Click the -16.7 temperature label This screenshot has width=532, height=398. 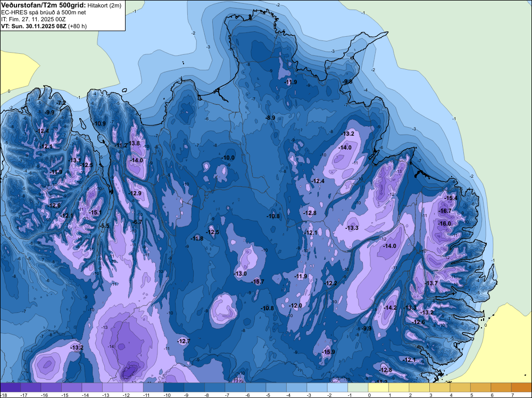coord(445,211)
